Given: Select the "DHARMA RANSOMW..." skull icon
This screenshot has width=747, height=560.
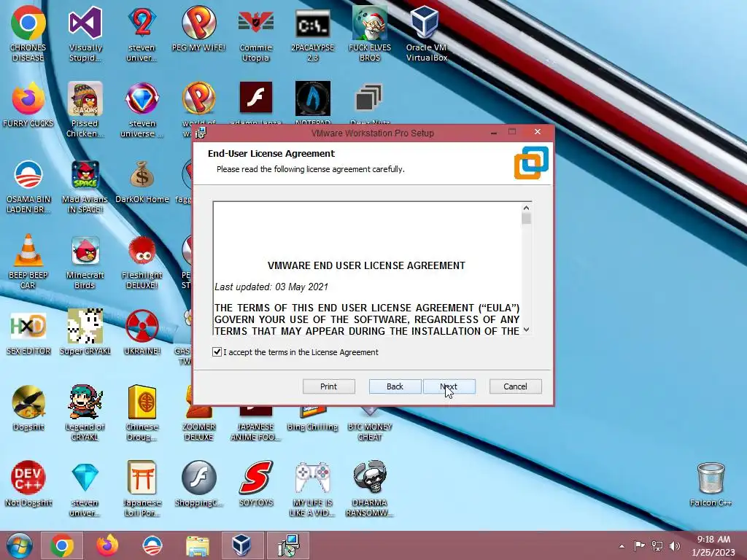Looking at the screenshot, I should click(x=370, y=489).
